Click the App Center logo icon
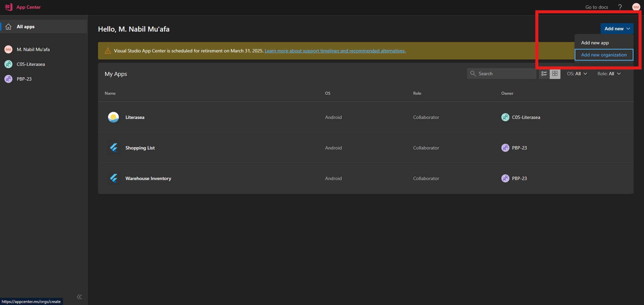Image resolution: width=644 pixels, height=305 pixels. [x=9, y=7]
